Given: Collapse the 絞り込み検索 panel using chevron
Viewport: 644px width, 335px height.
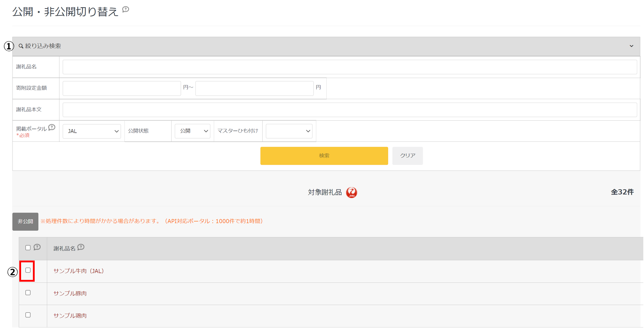Looking at the screenshot, I should [631, 46].
